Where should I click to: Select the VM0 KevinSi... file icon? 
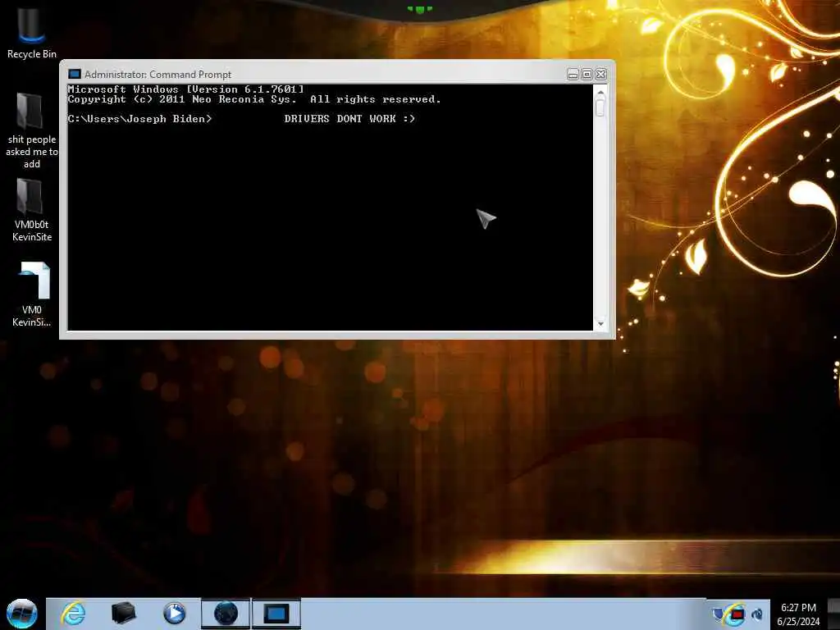[x=32, y=294]
